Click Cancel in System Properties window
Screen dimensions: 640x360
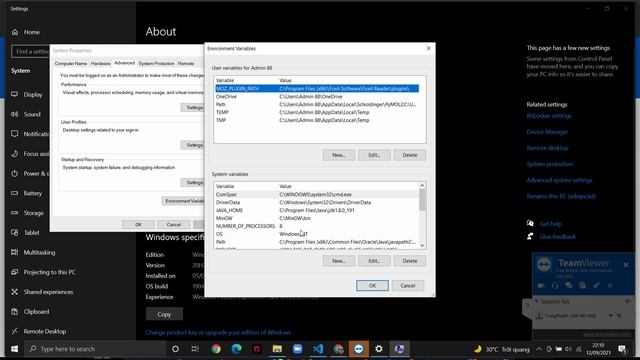pos(173,224)
